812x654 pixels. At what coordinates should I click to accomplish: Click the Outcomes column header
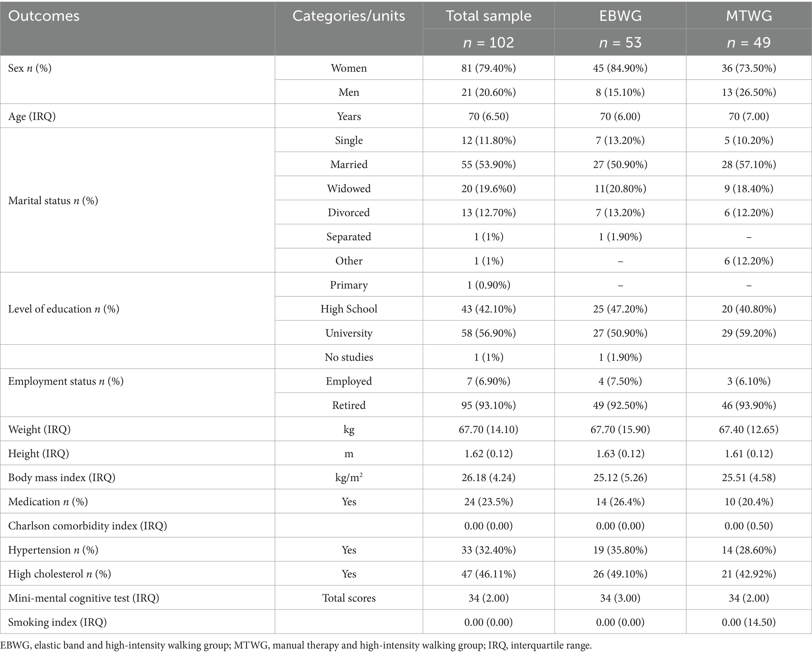click(x=44, y=16)
